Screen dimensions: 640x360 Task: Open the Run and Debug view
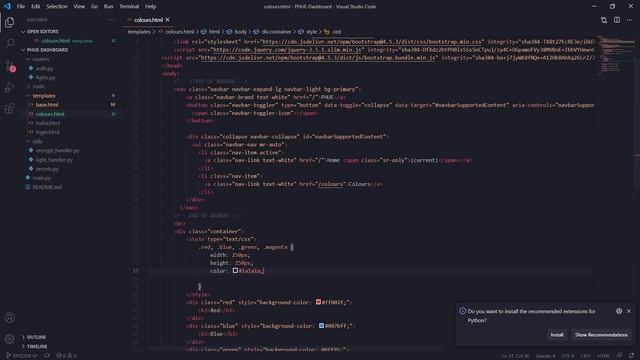[9, 87]
